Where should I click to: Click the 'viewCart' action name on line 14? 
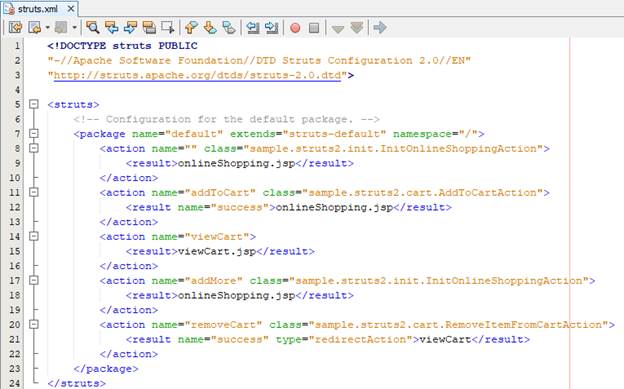click(x=217, y=237)
